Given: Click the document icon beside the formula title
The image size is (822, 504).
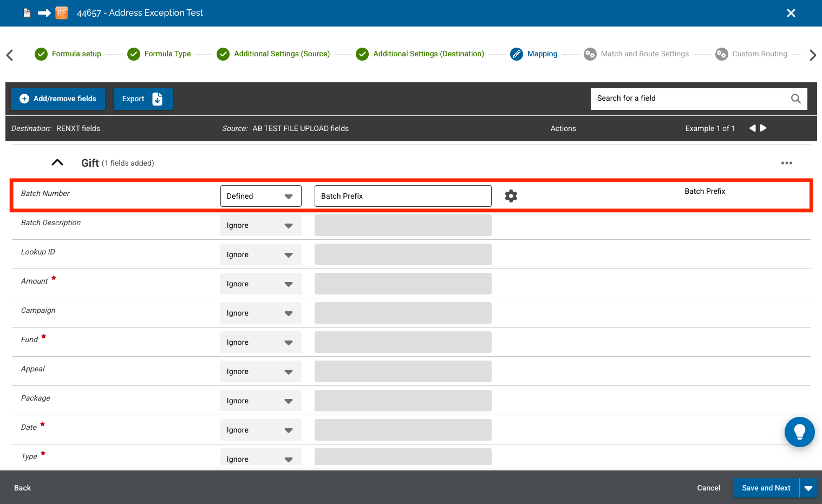Looking at the screenshot, I should [x=26, y=12].
